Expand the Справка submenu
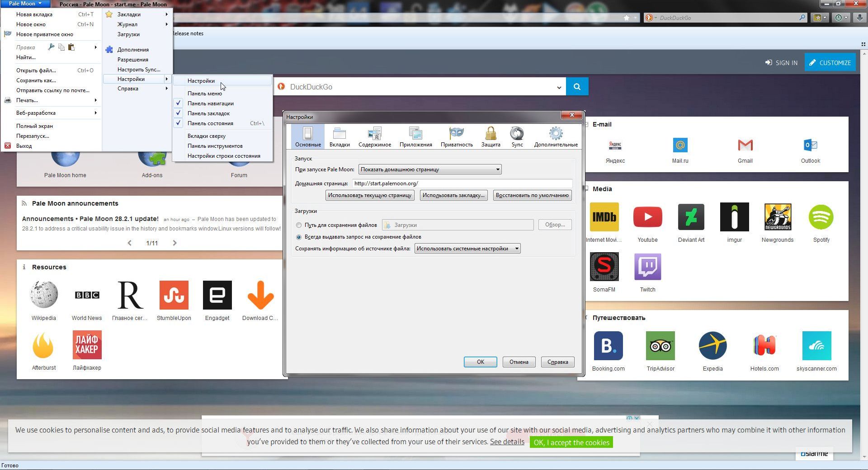 click(137, 89)
